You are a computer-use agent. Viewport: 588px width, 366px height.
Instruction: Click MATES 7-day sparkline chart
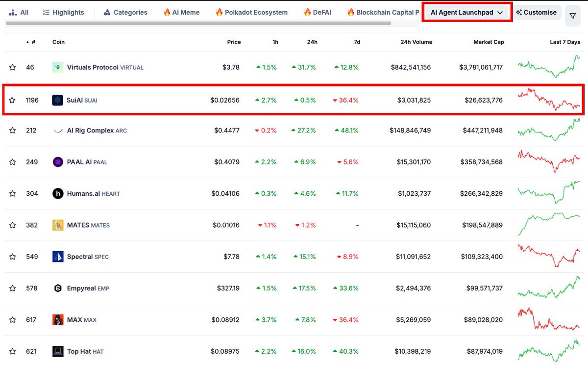tap(549, 224)
